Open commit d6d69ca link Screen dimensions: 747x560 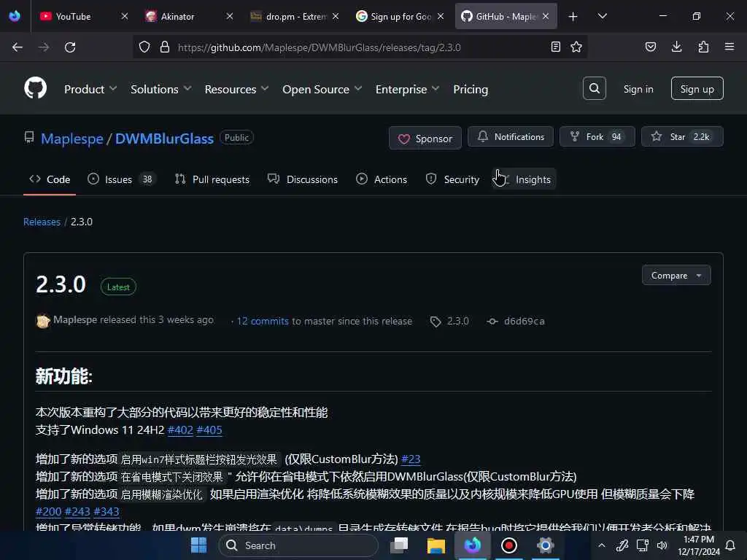point(524,322)
